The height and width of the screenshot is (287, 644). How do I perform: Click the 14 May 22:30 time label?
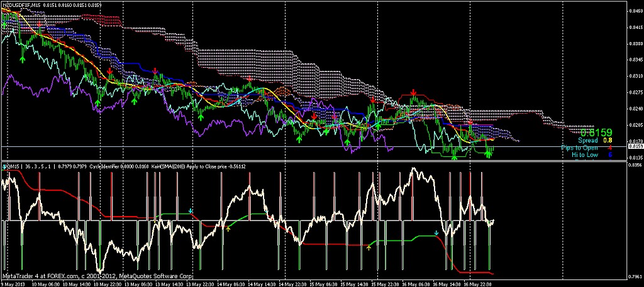pos(292,284)
